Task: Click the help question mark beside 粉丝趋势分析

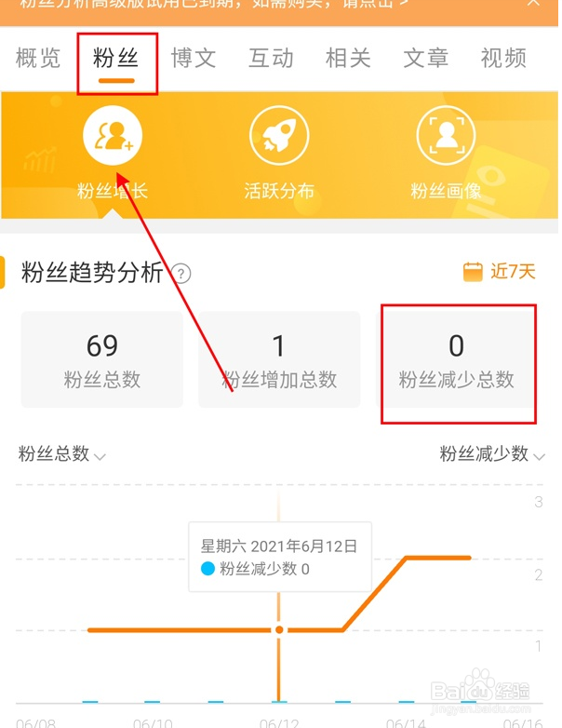Action: [x=181, y=274]
